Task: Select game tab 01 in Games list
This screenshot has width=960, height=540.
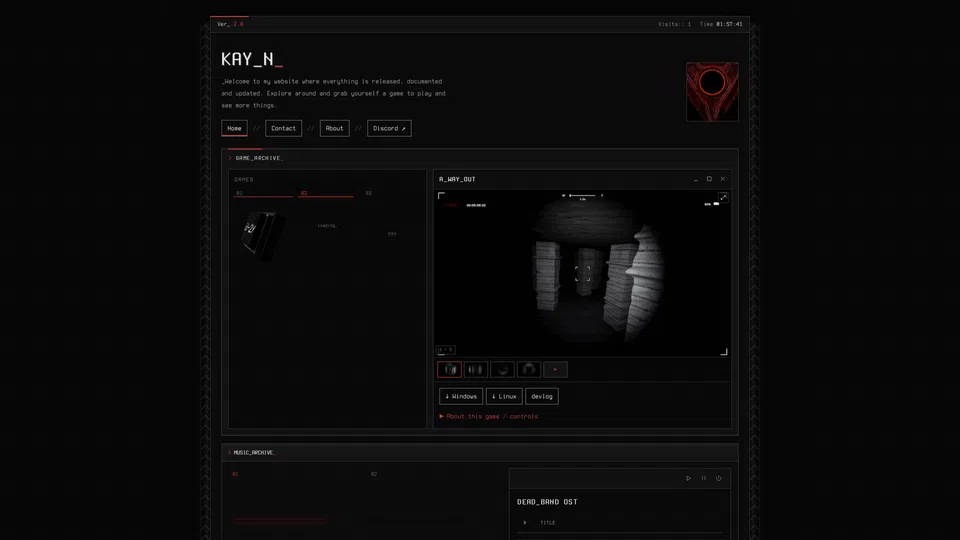Action: [263, 193]
